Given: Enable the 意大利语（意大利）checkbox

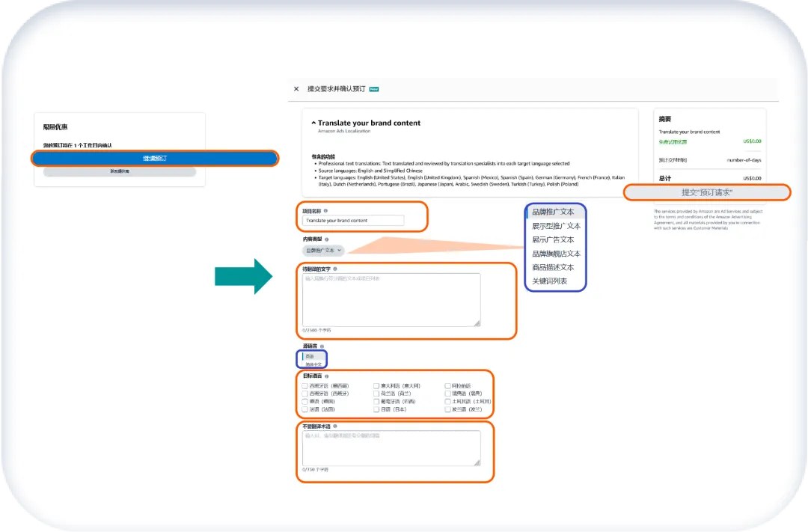Looking at the screenshot, I should (x=376, y=385).
